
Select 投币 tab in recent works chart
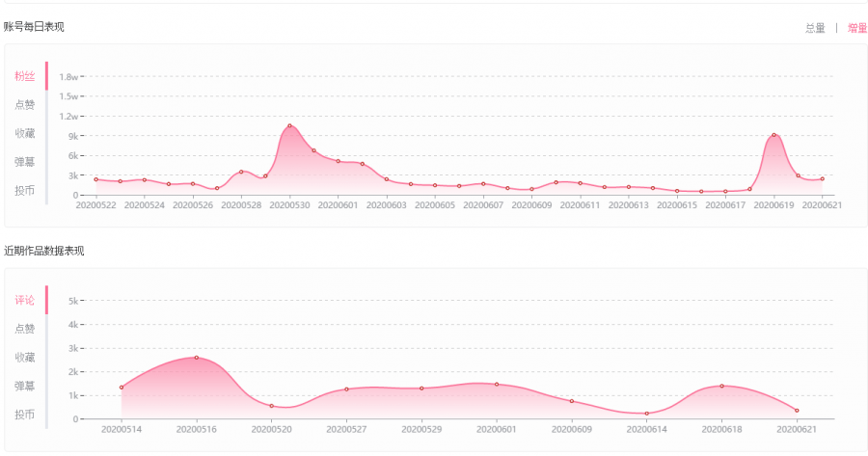25,415
